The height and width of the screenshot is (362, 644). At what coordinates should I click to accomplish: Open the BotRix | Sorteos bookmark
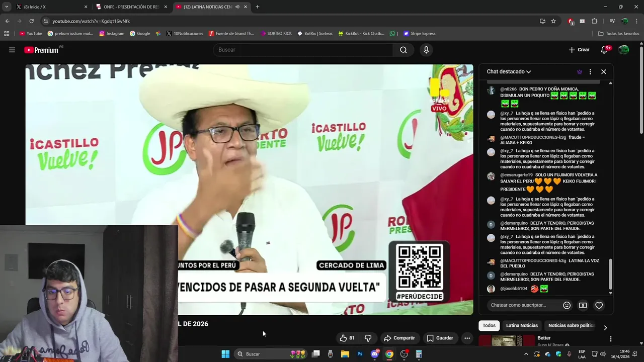click(x=315, y=34)
